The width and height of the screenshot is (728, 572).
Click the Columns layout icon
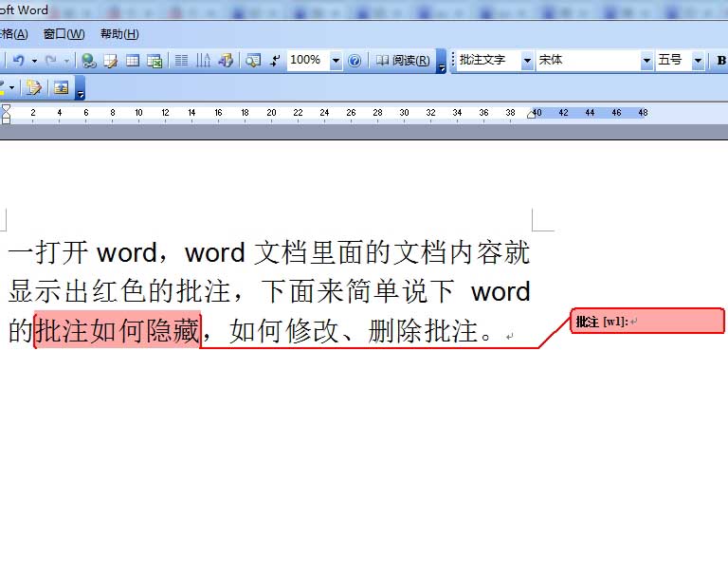click(x=182, y=61)
